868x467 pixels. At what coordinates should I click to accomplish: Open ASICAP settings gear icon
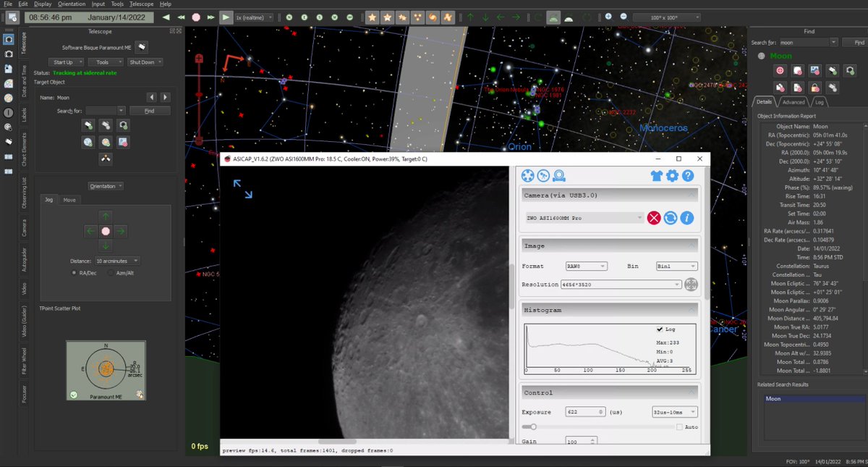pos(672,175)
